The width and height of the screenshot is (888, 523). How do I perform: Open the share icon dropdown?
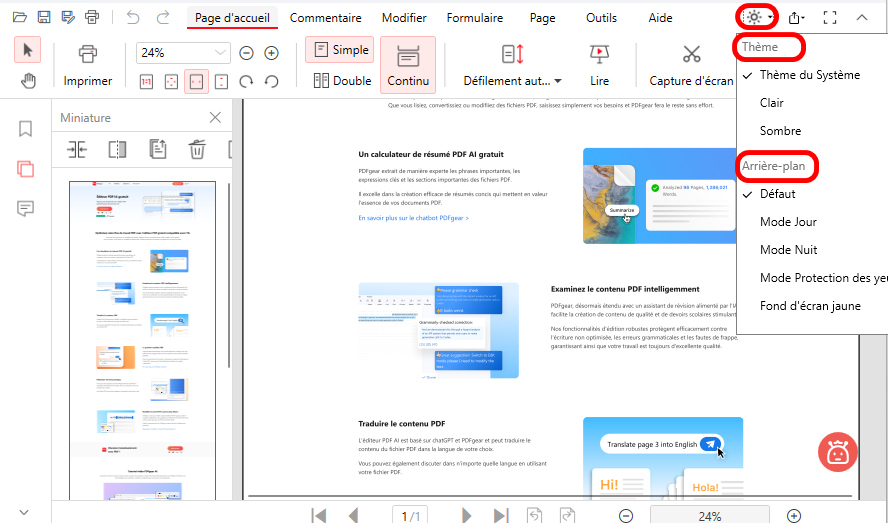click(x=797, y=18)
